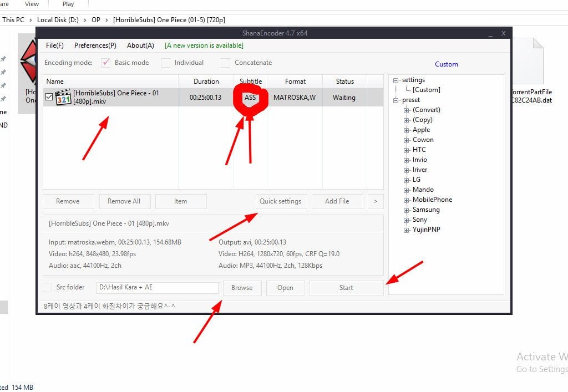Screen dimensions: 568x392
Task: Click OP folder in Explorer address bar
Action: (96, 20)
